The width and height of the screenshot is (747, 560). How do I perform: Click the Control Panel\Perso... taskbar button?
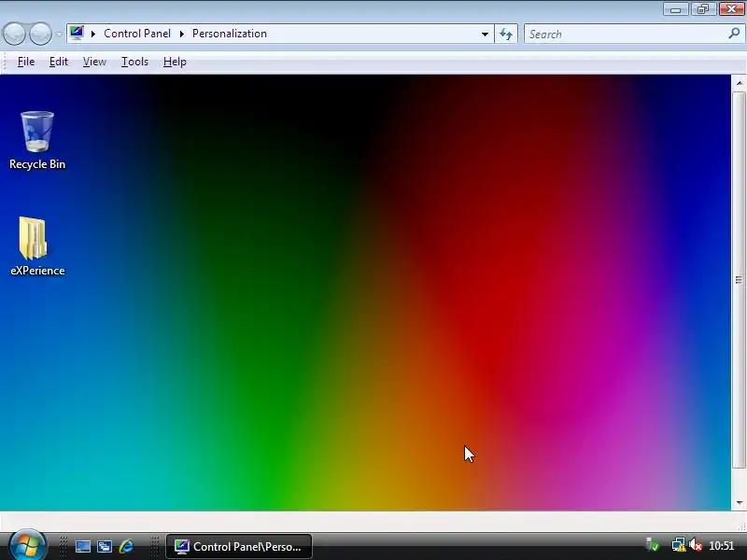point(239,546)
